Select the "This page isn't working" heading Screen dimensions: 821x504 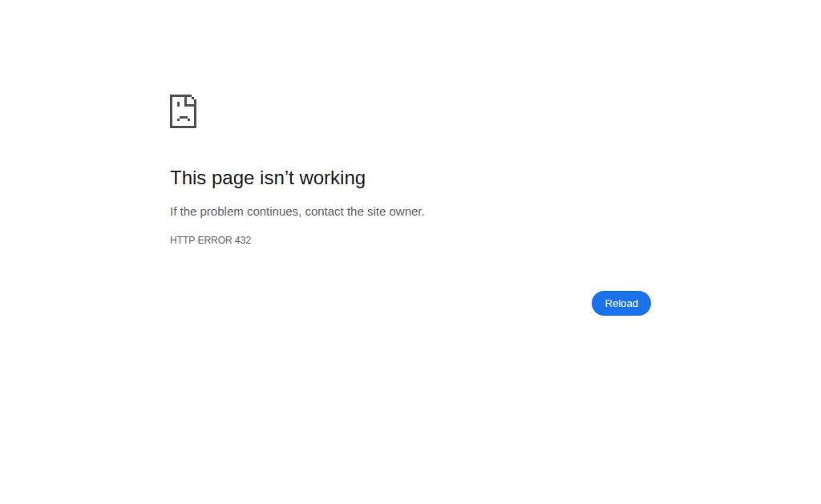click(x=268, y=178)
